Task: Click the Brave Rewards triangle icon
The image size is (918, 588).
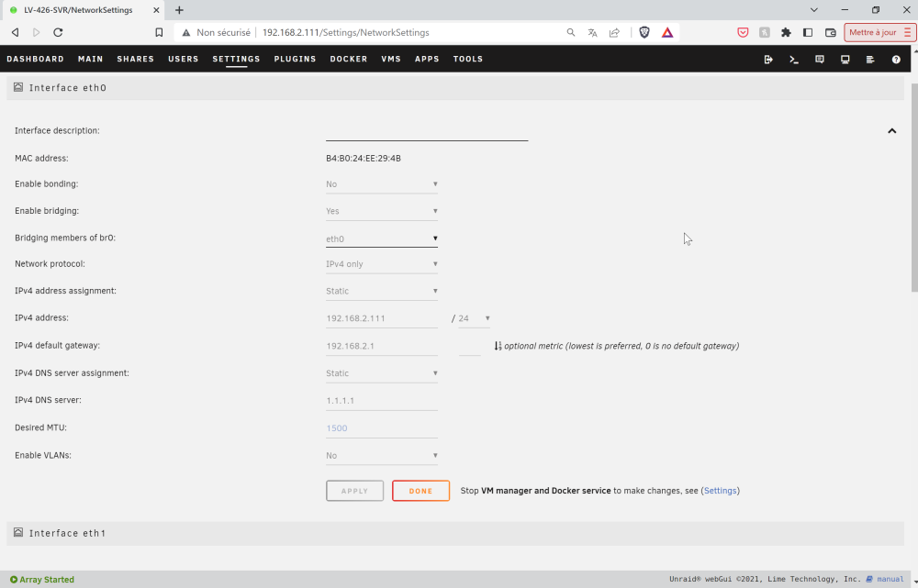Action: coord(667,32)
